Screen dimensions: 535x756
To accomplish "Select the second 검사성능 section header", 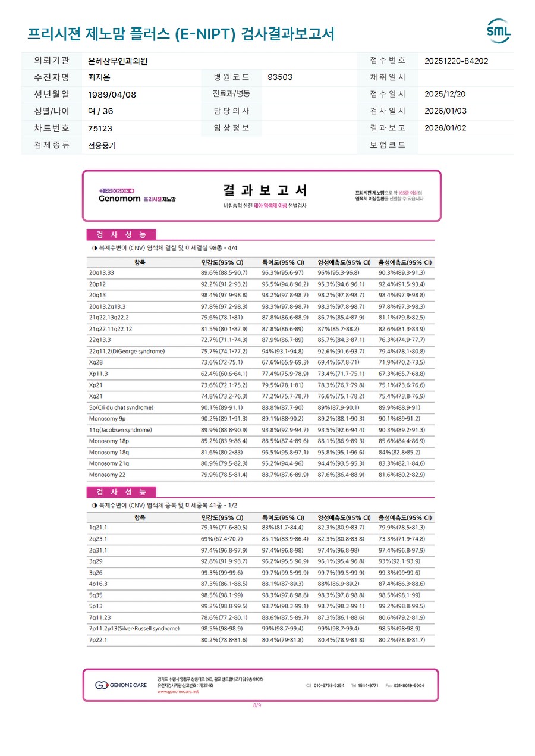I will pos(121,492).
